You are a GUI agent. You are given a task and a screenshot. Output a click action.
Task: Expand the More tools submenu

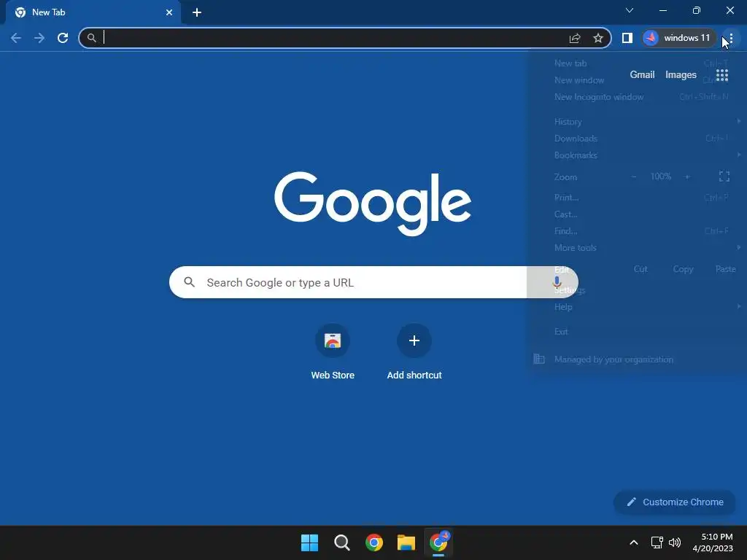[636, 248]
